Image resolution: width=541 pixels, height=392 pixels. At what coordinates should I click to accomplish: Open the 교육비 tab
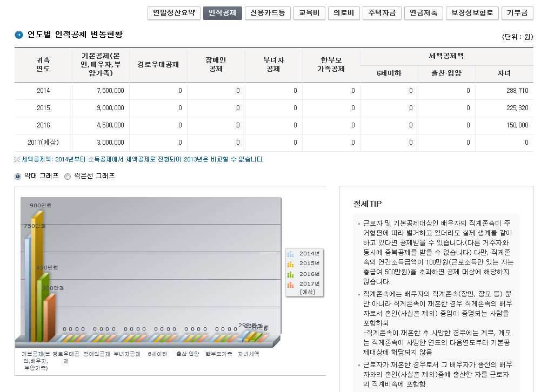(x=309, y=13)
